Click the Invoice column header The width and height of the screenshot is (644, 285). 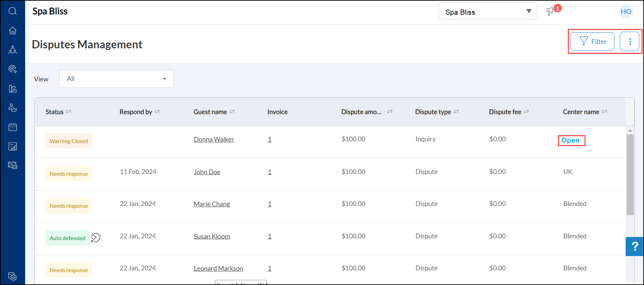(277, 112)
